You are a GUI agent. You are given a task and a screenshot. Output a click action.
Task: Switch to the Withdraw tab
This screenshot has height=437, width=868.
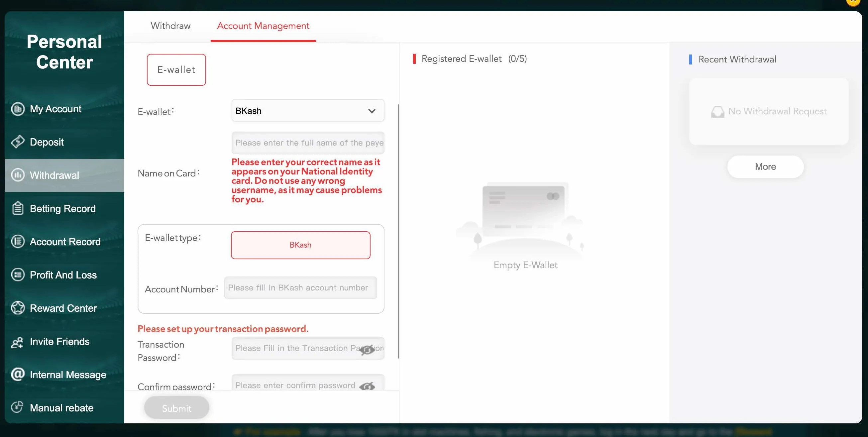tap(170, 26)
